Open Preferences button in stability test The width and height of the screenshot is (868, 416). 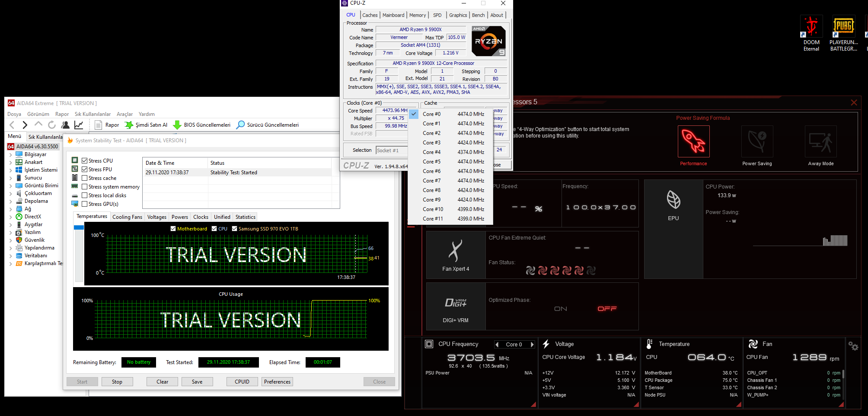tap(278, 382)
